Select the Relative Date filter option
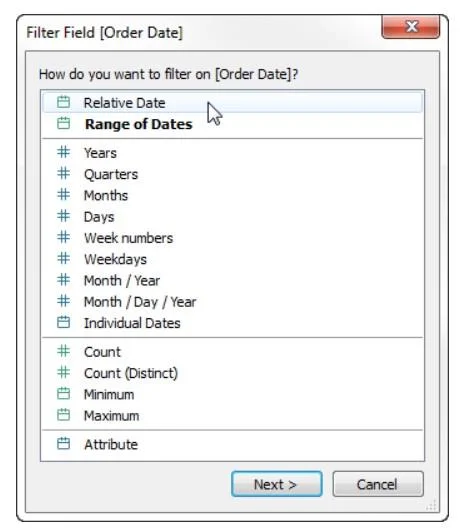 pyautogui.click(x=232, y=103)
